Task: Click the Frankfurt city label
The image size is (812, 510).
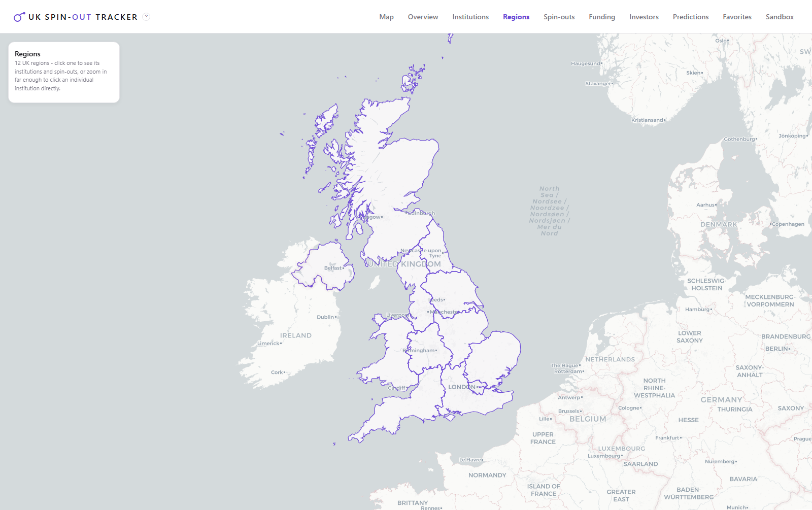Action: pyautogui.click(x=668, y=438)
